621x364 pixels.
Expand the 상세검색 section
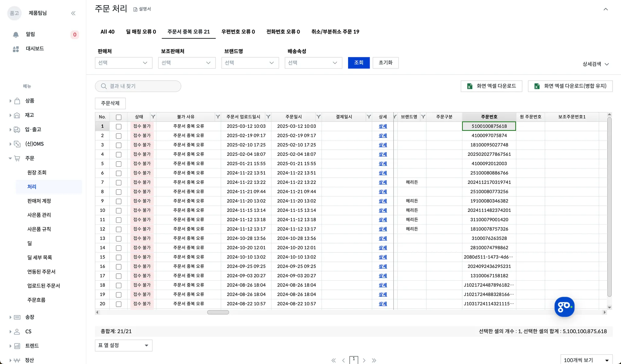point(596,64)
